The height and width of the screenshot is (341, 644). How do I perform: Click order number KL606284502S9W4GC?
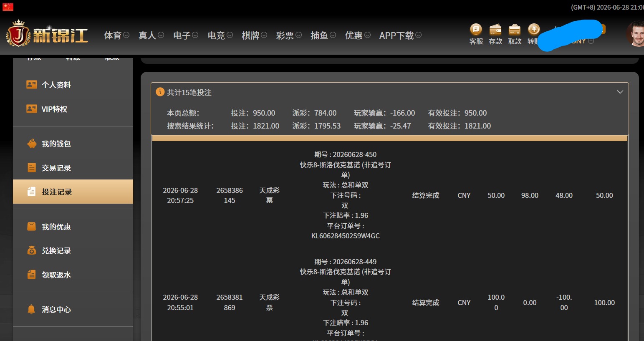(346, 236)
